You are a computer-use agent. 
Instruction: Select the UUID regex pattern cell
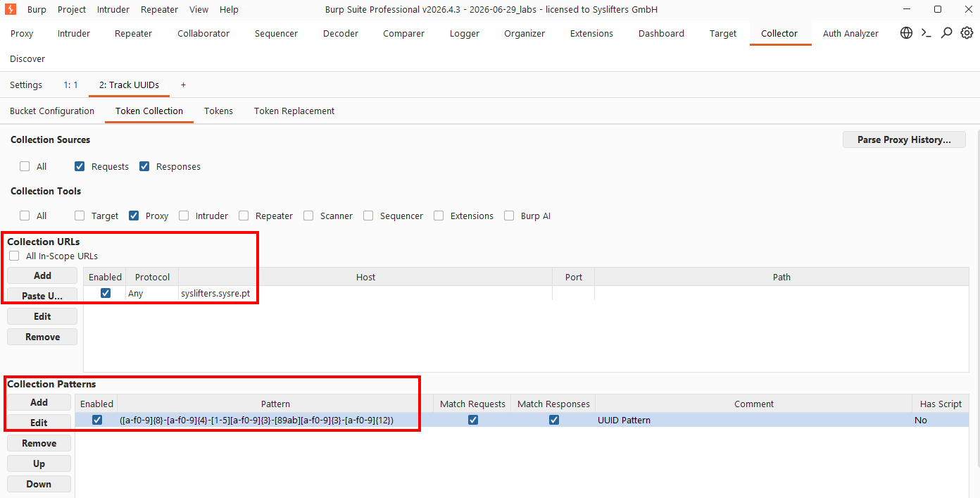275,420
